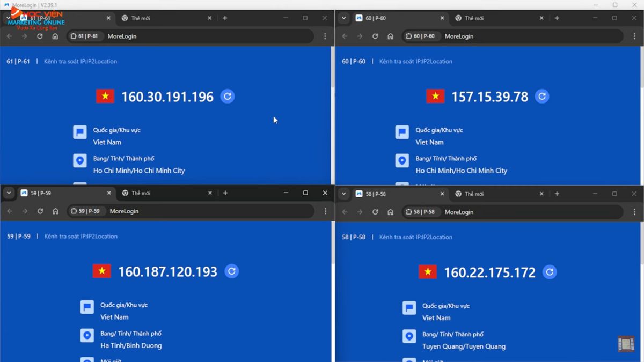The image size is (644, 362).
Task: Go home in P-58 browser window
Action: (x=390, y=212)
